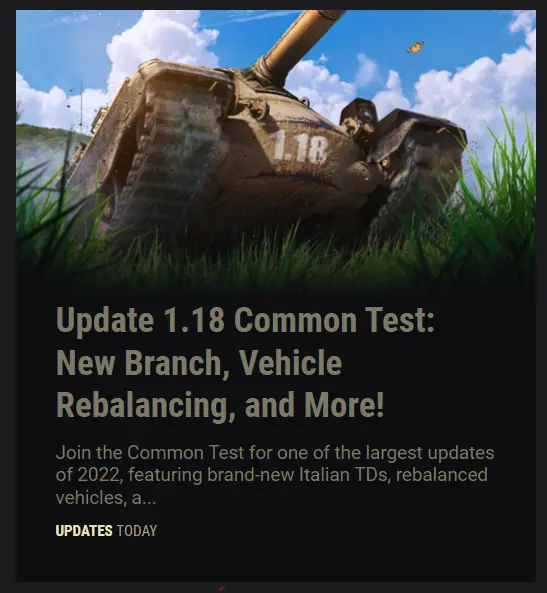Click the tank's gun barrel

tap(297, 40)
